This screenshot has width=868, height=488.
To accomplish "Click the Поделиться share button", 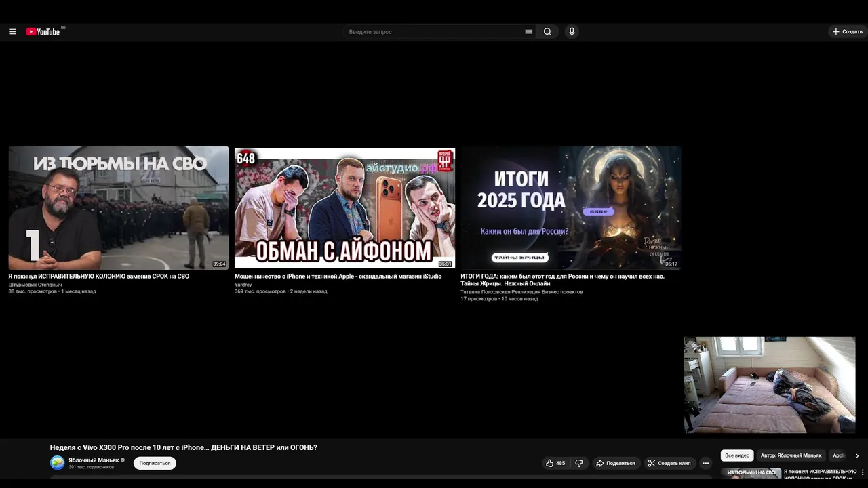I will (x=616, y=463).
